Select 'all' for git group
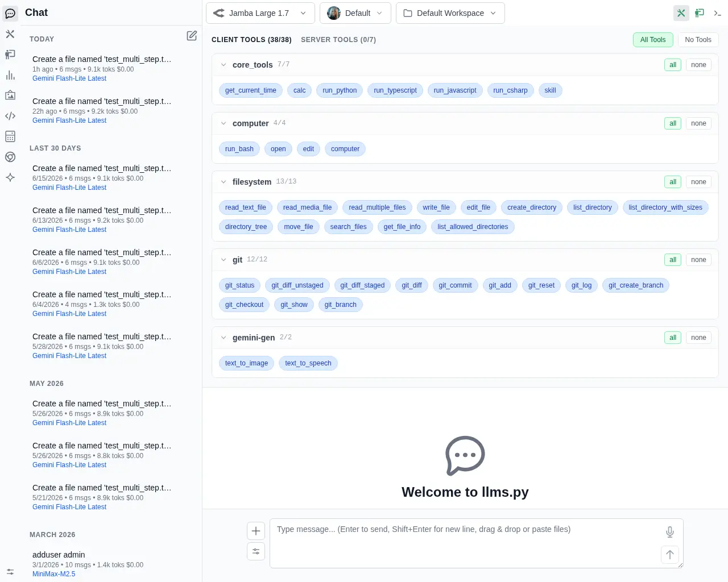This screenshot has width=728, height=582. click(x=673, y=260)
